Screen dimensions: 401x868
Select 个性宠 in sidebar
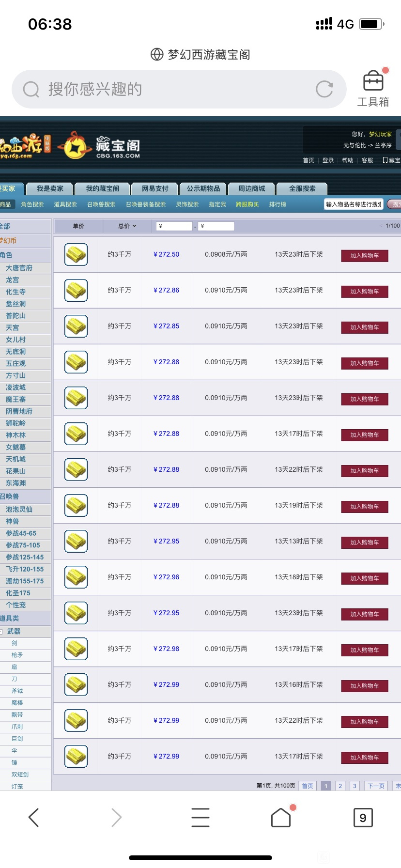(x=16, y=605)
